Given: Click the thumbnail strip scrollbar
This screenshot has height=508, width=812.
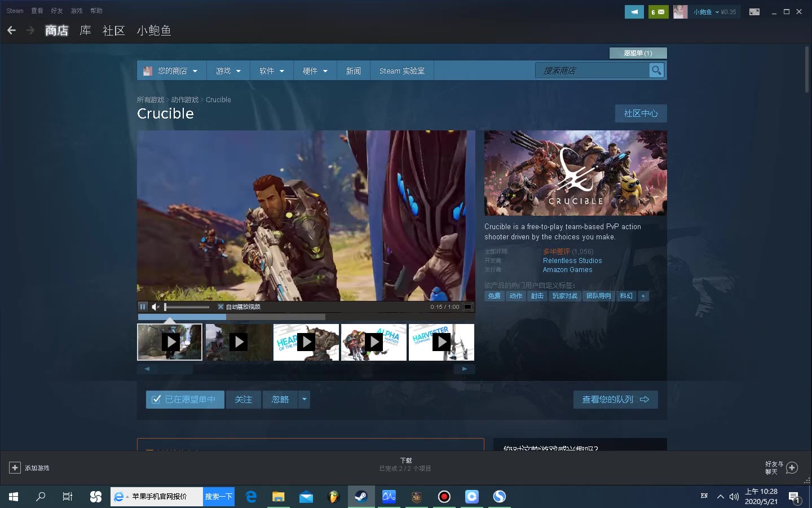Looking at the screenshot, I should (x=306, y=369).
